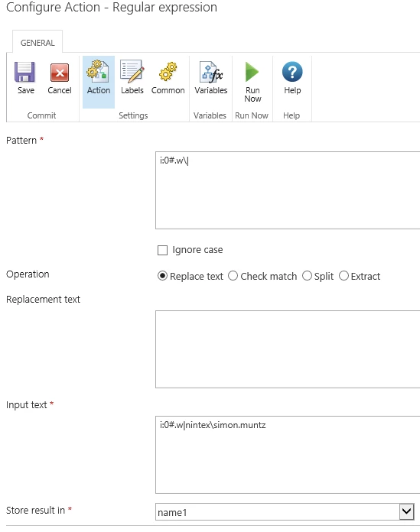
Task: Open the Variables fx icon
Action: click(211, 72)
